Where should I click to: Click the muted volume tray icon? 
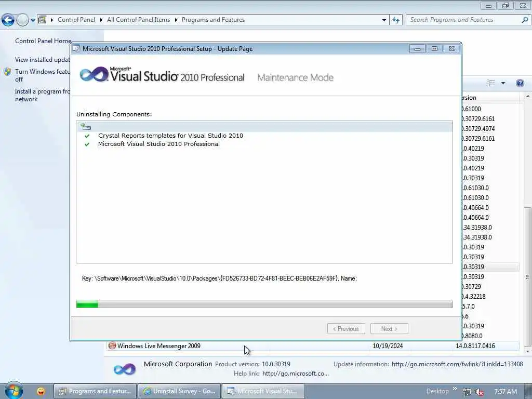(480, 392)
